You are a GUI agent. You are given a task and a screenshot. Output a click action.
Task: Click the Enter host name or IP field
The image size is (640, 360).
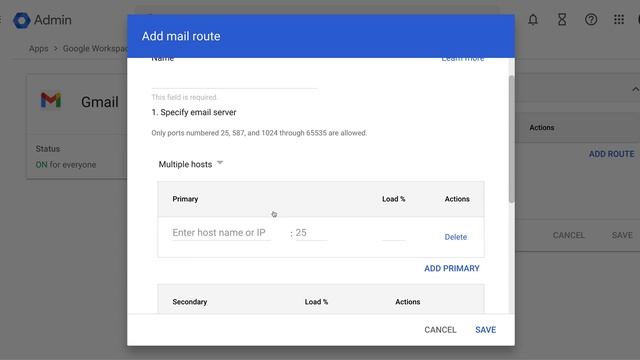(x=221, y=233)
